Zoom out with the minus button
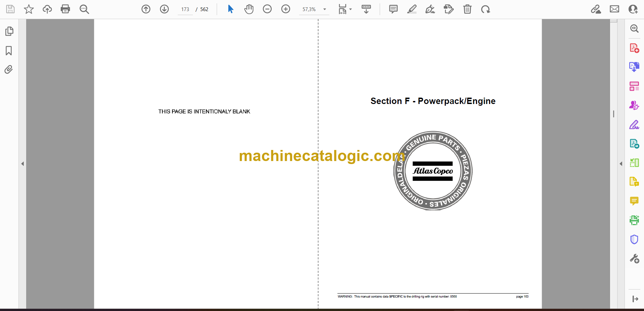 [267, 9]
